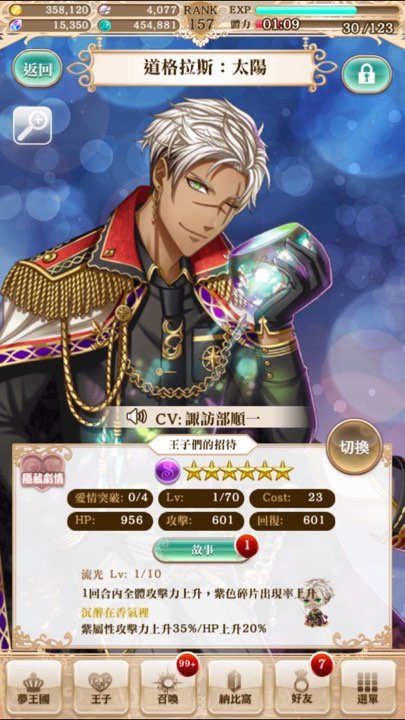Tap the gold coin currency icon
This screenshot has height=720, width=405.
(15, 10)
